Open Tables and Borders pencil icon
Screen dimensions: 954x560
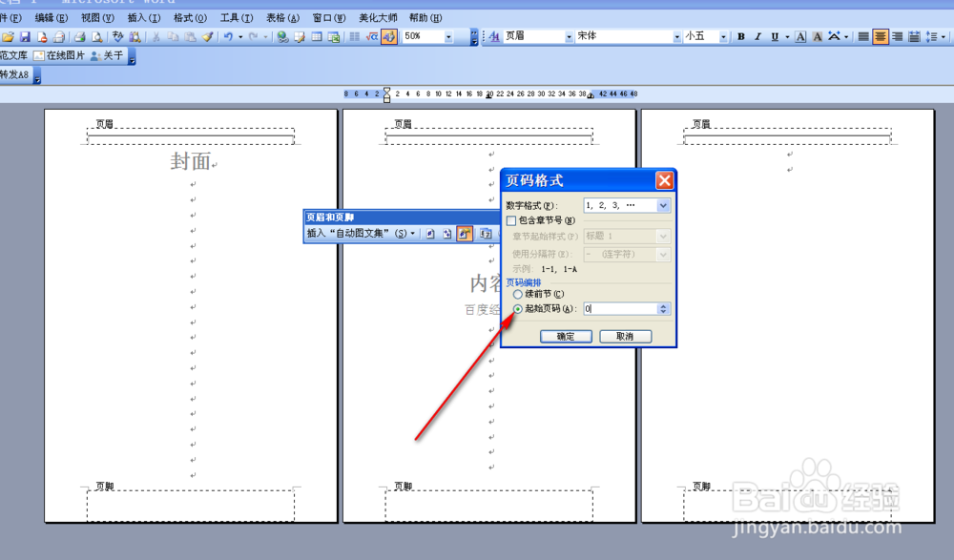coord(300,37)
